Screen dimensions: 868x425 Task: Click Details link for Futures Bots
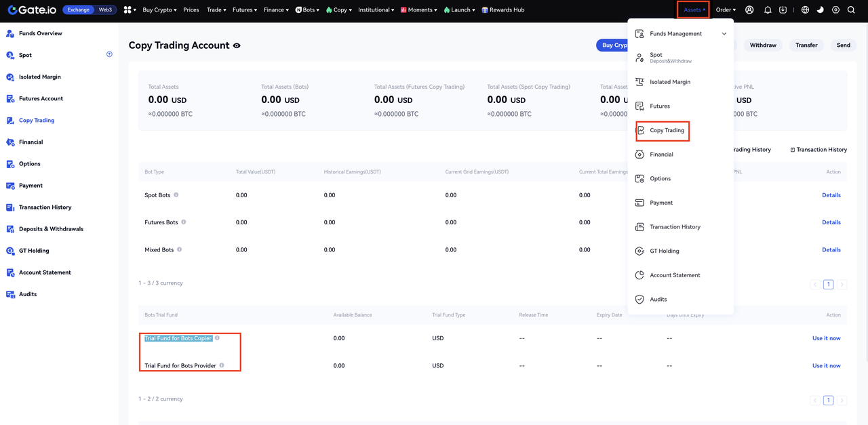pyautogui.click(x=831, y=222)
